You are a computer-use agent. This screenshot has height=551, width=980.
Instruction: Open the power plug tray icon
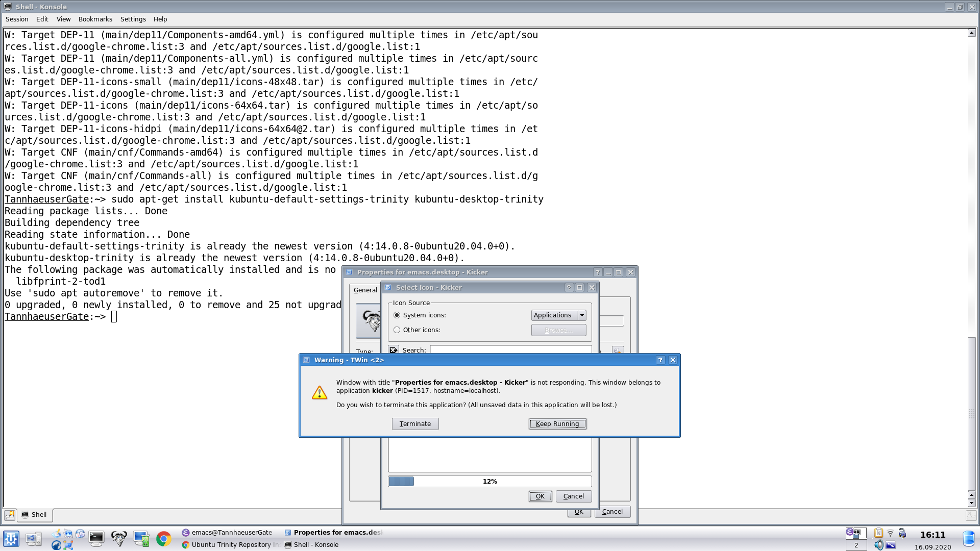902,533
